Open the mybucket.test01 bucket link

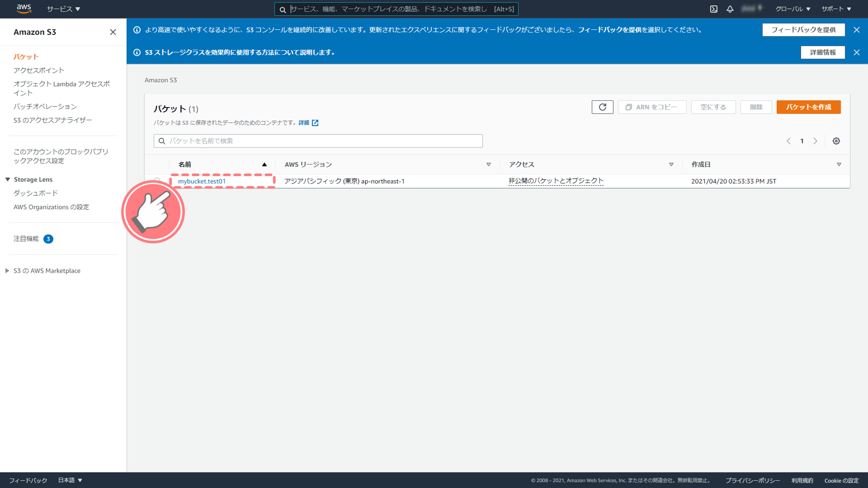pos(202,181)
